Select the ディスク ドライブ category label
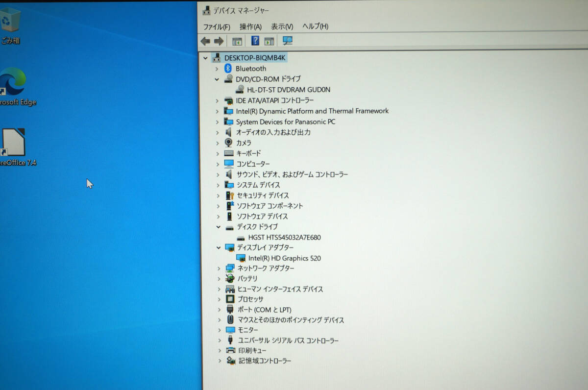This screenshot has height=390, width=588. pyautogui.click(x=257, y=227)
